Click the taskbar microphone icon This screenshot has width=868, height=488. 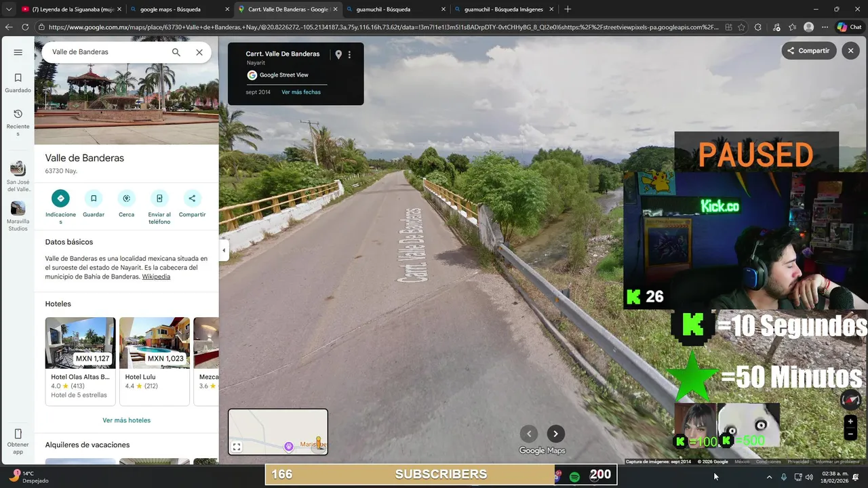click(784, 477)
